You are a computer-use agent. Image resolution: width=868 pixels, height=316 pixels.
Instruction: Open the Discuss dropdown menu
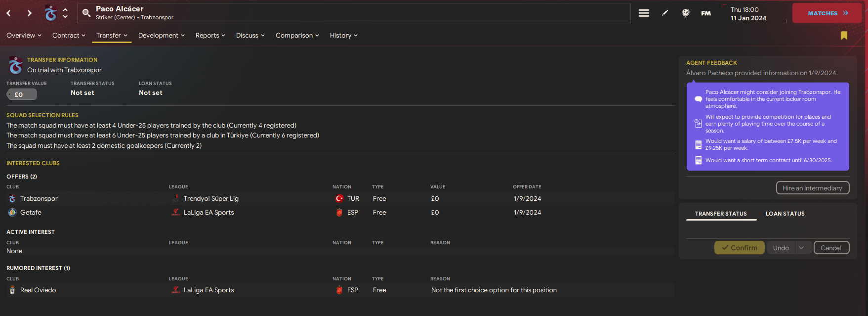pos(250,35)
